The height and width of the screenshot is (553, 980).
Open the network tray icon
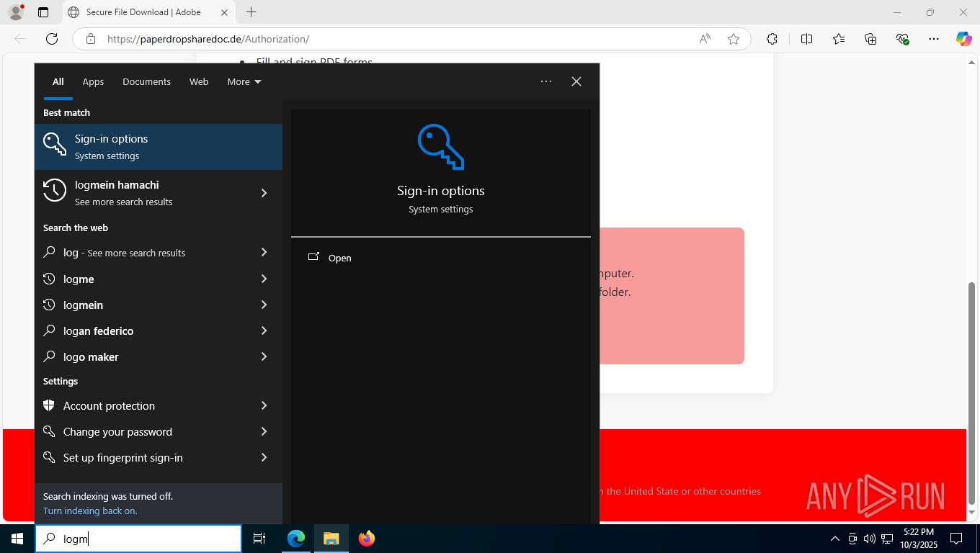(x=887, y=539)
